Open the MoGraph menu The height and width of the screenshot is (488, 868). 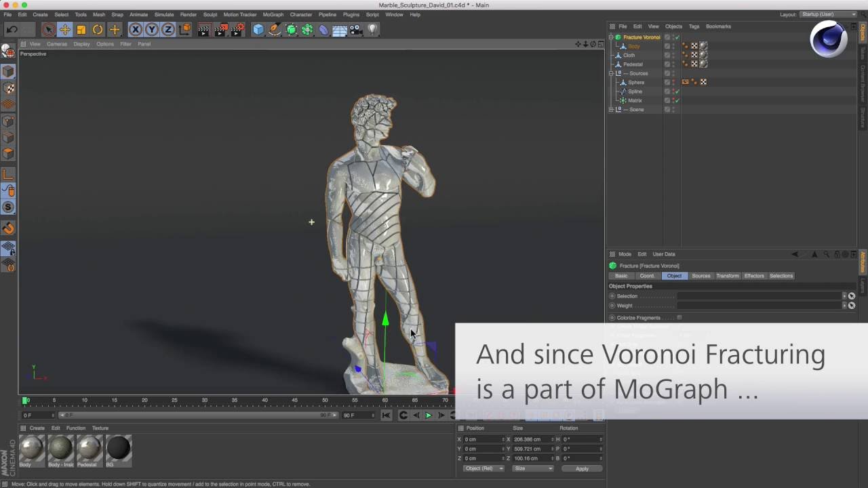point(273,14)
